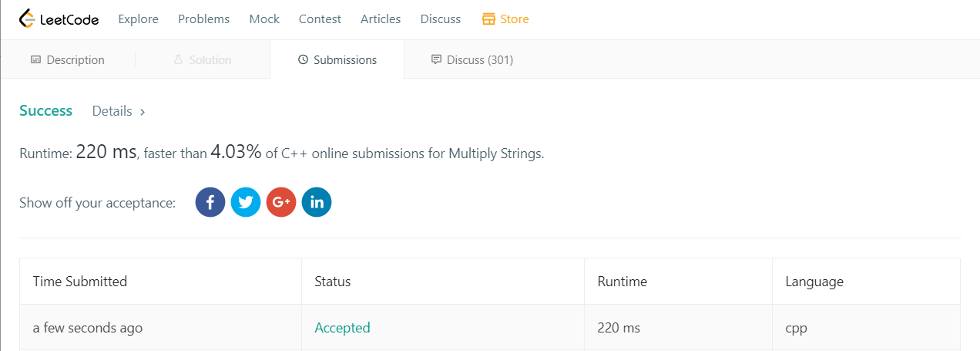Share acceptance on Google Plus
This screenshot has width=980, height=351.
point(281,203)
